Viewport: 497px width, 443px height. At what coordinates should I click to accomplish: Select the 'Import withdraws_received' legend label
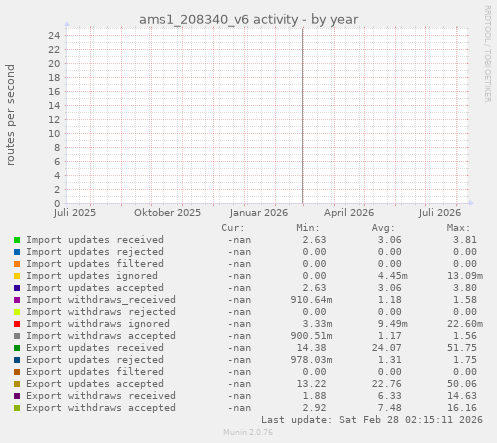click(x=101, y=300)
